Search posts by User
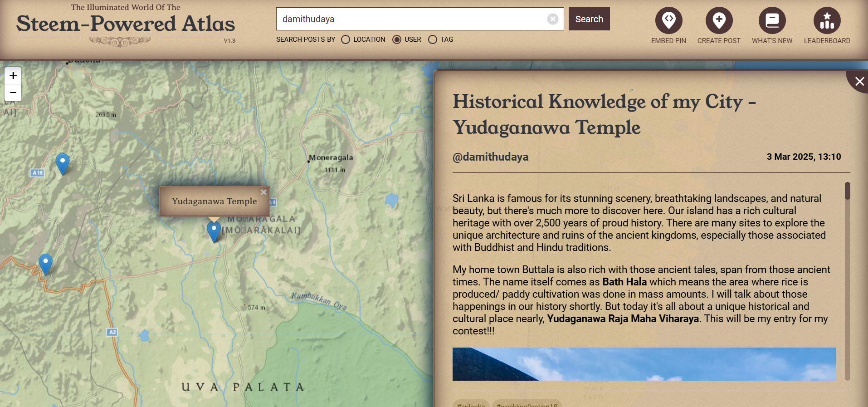This screenshot has width=868, height=407. tap(397, 39)
